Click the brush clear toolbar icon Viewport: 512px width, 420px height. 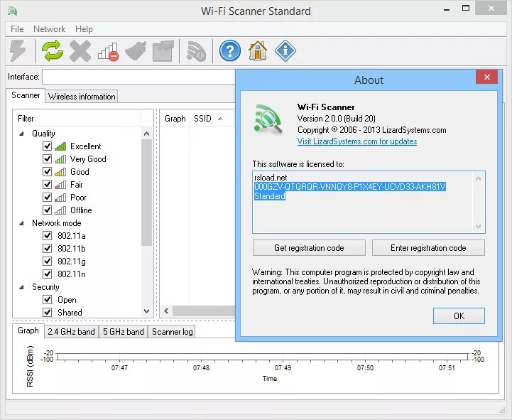click(136, 50)
